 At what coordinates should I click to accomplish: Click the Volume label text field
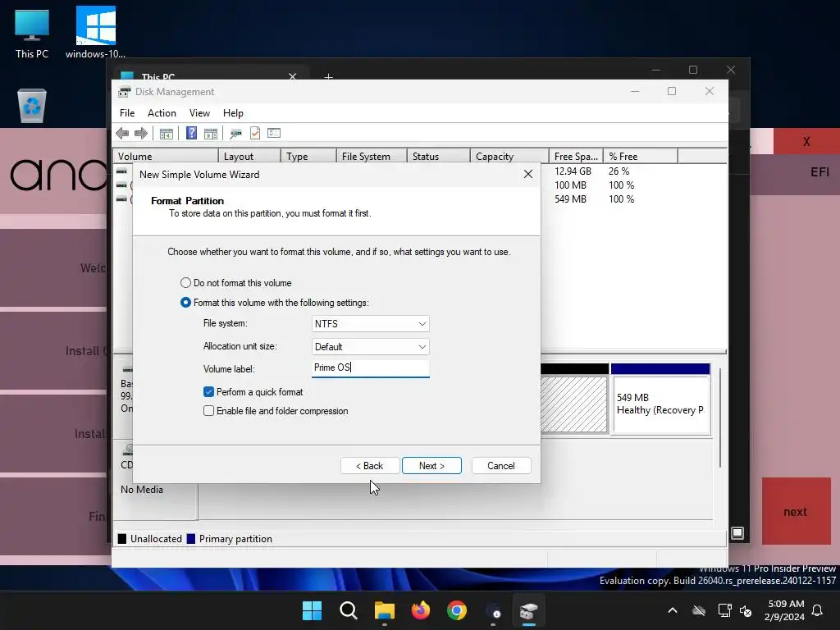coord(370,368)
